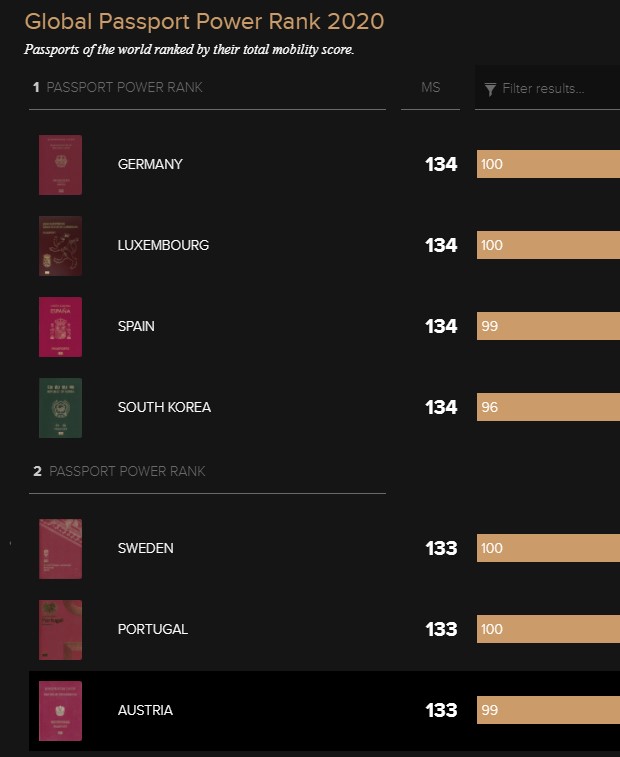620x757 pixels.
Task: Click Austria's mobility score 133
Action: [x=441, y=710]
